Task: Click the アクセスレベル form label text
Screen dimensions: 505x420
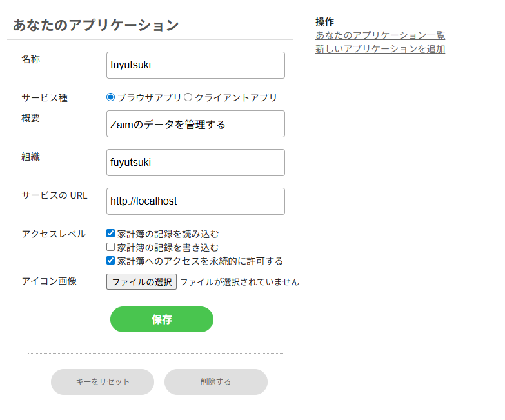Action: (x=54, y=234)
